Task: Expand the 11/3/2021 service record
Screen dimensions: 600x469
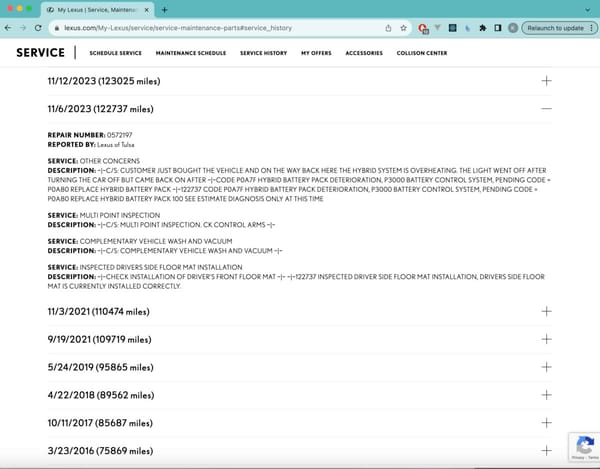Action: [546, 311]
